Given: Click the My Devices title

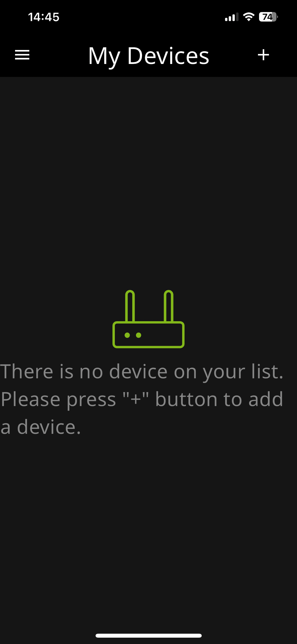Looking at the screenshot, I should pyautogui.click(x=149, y=56).
